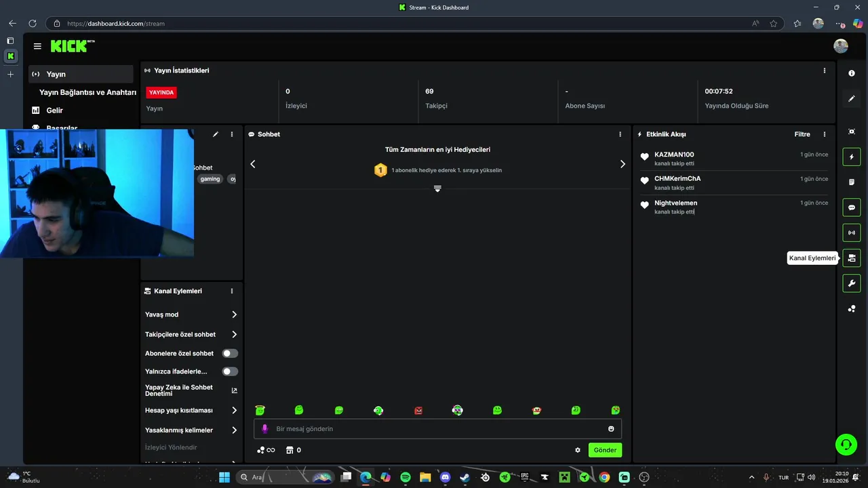Open Spotify from the taskbar

pos(406,477)
